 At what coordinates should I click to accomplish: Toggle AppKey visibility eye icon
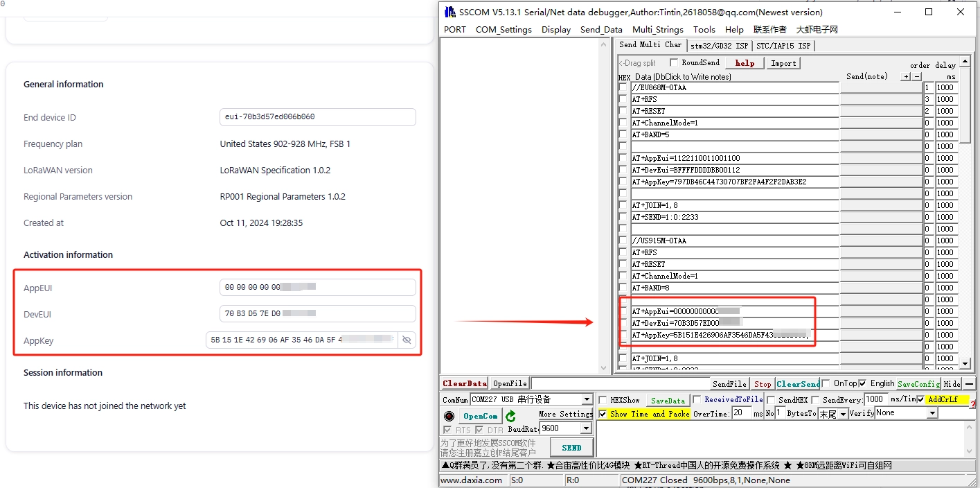click(x=407, y=340)
